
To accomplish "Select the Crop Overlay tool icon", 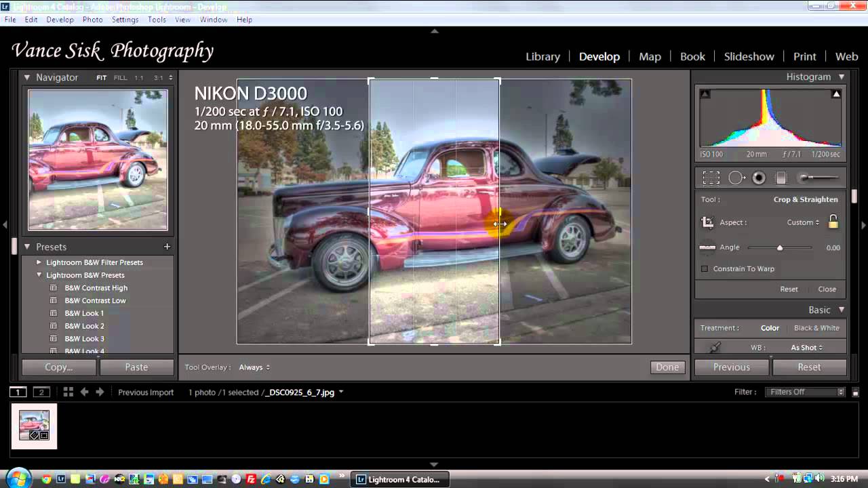I will (711, 178).
